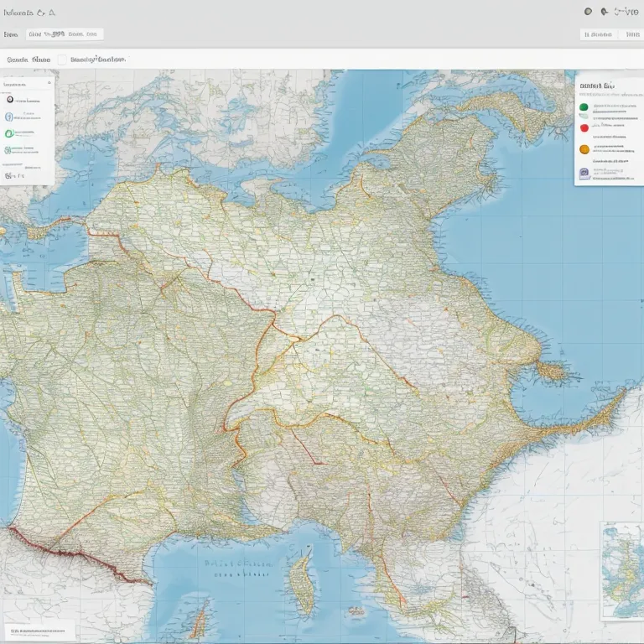Expand the right legend panel header

point(595,86)
